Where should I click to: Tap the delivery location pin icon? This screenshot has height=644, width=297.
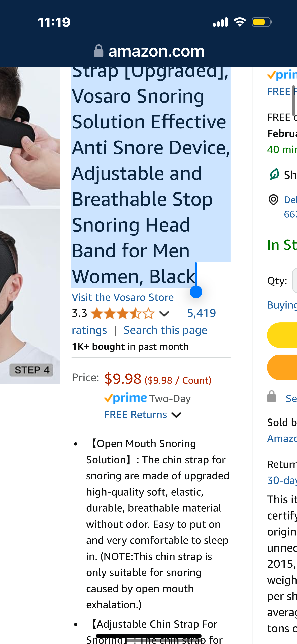273,200
